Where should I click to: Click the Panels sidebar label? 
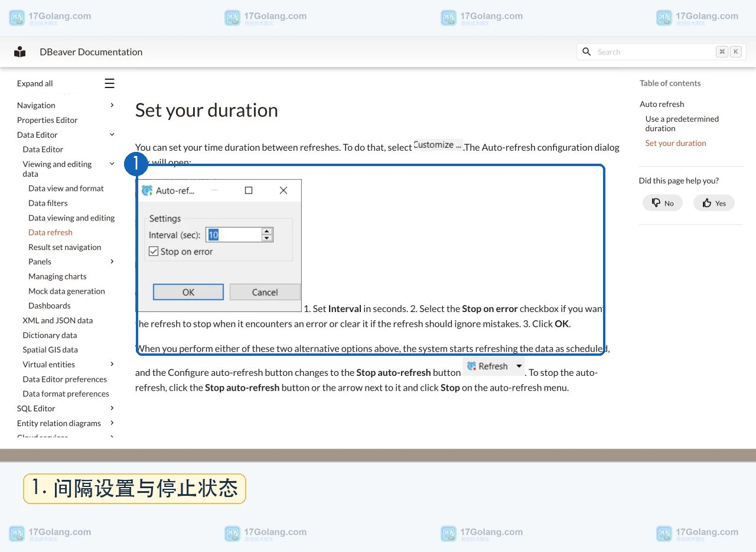tap(40, 261)
